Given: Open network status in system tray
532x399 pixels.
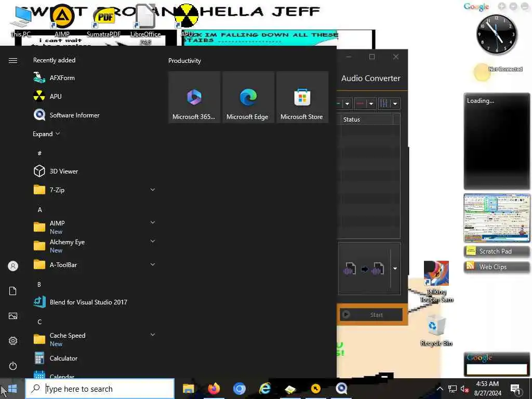Looking at the screenshot, I should [453, 389].
